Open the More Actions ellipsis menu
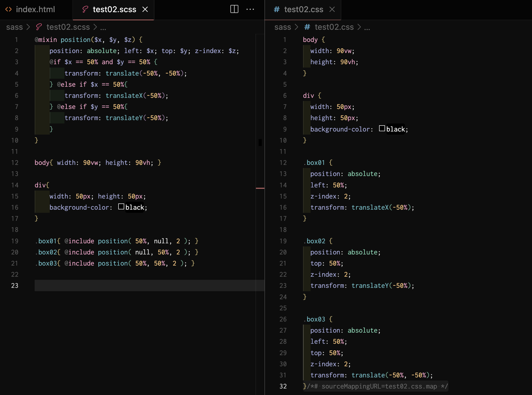532x395 pixels. coord(250,9)
